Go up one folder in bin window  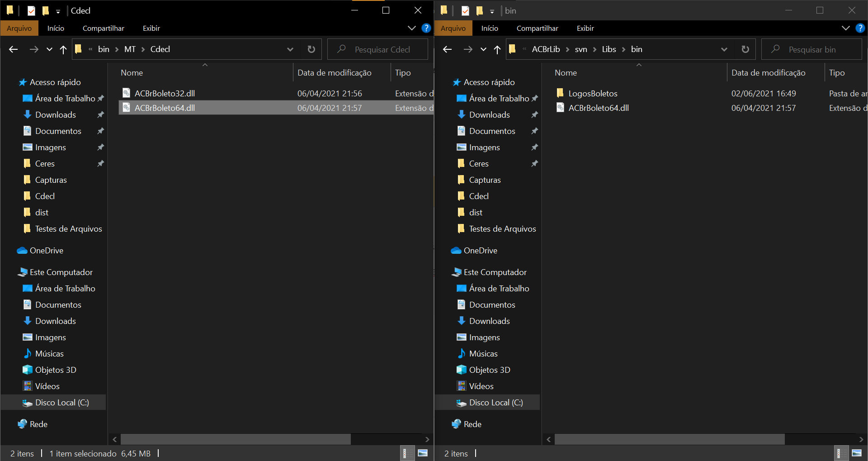point(497,49)
